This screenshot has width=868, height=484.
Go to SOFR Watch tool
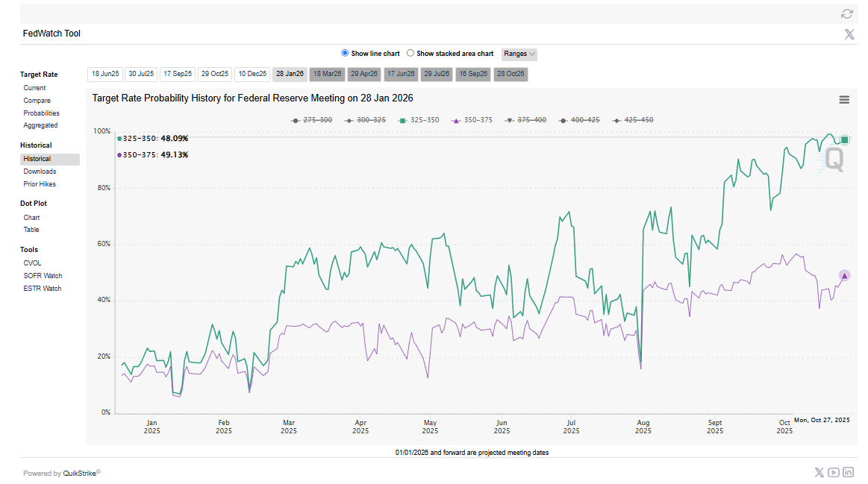(x=43, y=276)
